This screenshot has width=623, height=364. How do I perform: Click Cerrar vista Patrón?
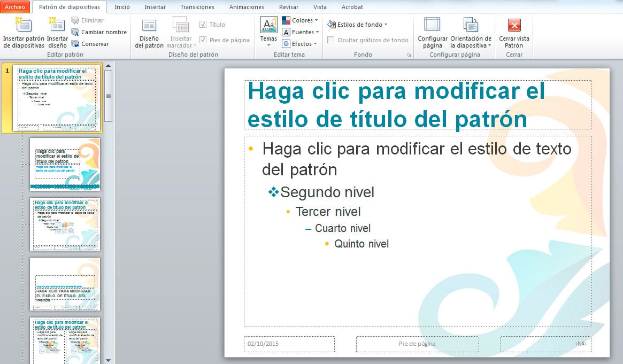(514, 33)
